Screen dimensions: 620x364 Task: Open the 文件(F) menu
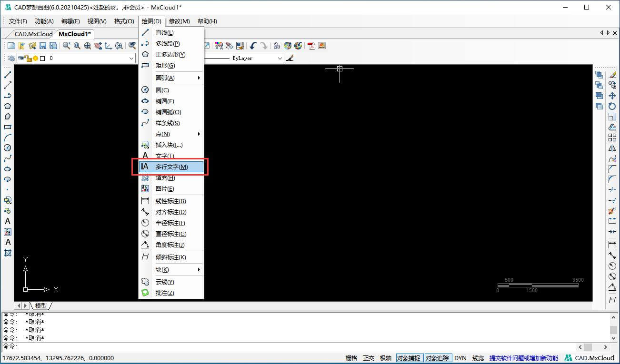18,21
